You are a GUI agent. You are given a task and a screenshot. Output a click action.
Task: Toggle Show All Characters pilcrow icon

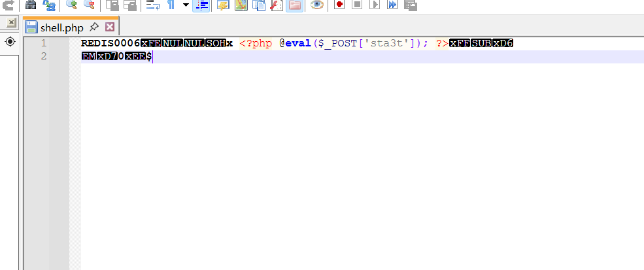(171, 5)
